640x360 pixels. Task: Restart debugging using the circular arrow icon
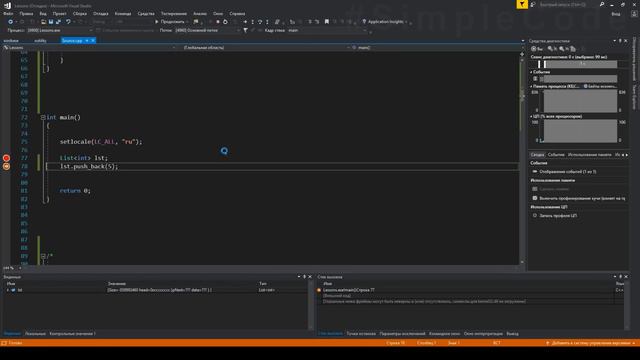tap(225, 22)
